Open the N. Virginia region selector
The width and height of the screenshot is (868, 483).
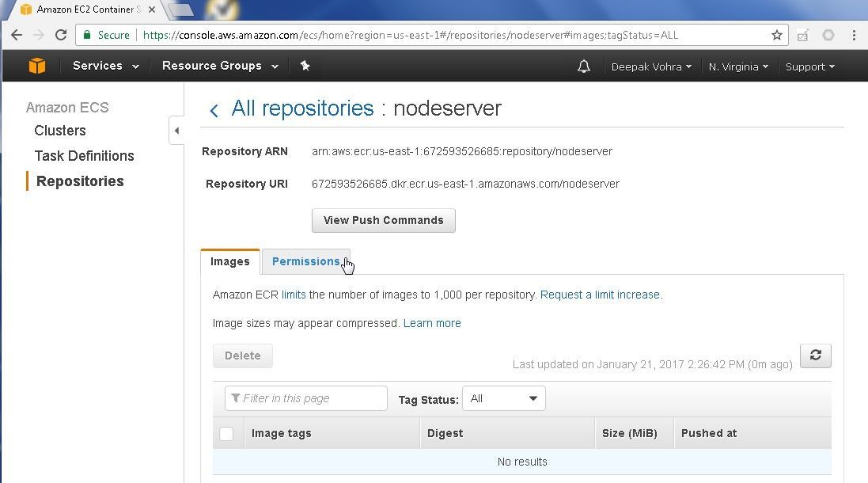pos(738,67)
